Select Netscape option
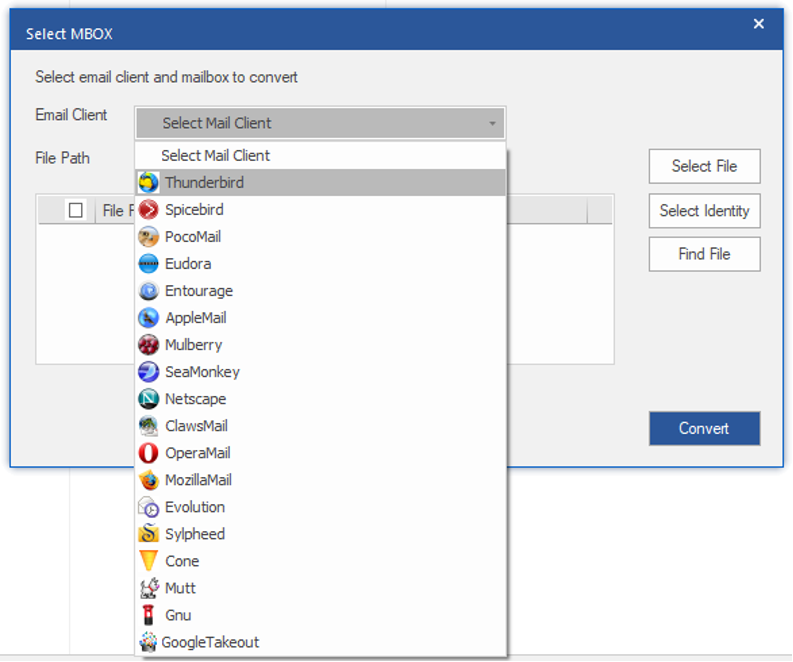 point(320,399)
